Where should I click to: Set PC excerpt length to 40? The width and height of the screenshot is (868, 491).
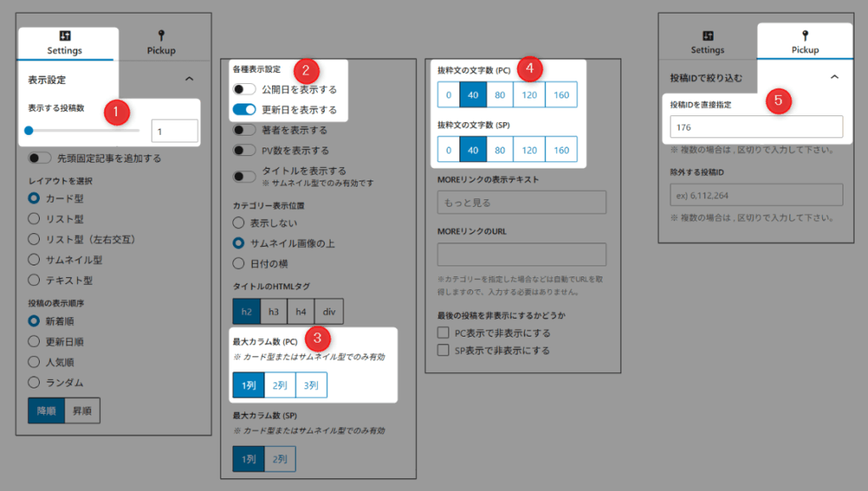(x=473, y=95)
